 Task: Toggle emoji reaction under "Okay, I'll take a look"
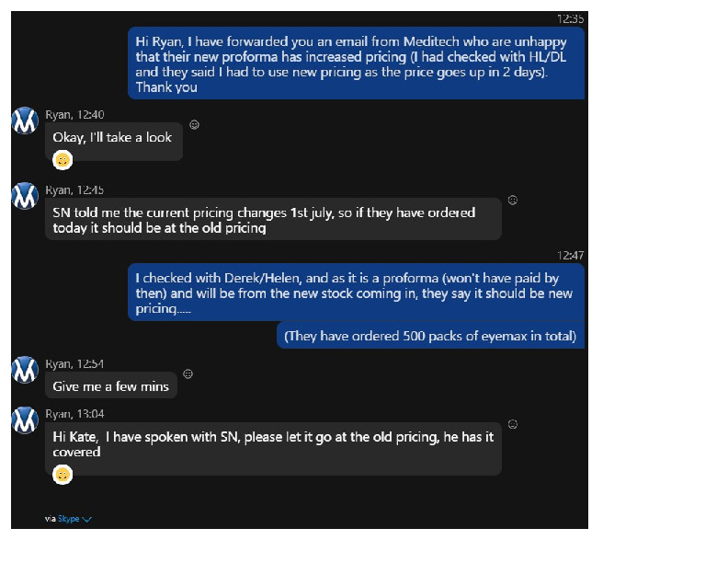(x=63, y=160)
